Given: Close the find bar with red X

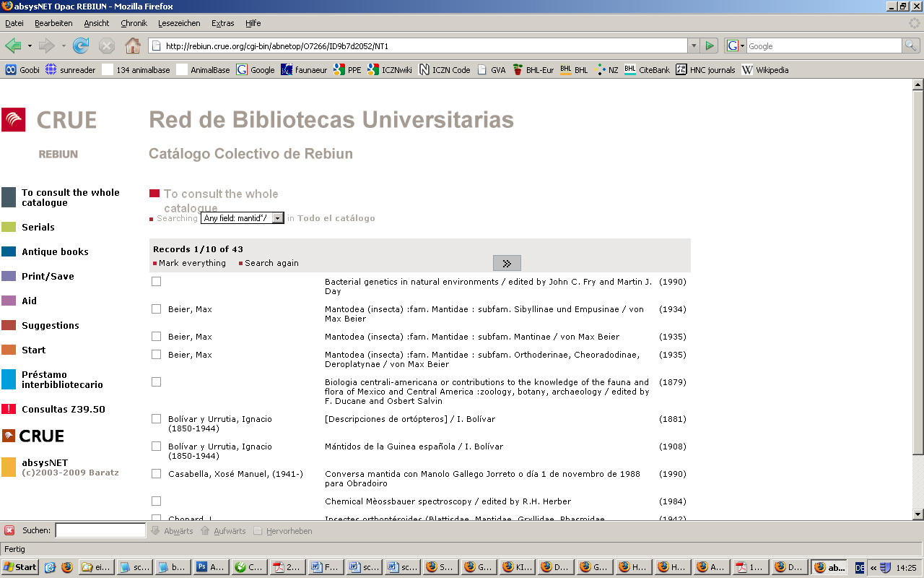Looking at the screenshot, I should pos(9,531).
